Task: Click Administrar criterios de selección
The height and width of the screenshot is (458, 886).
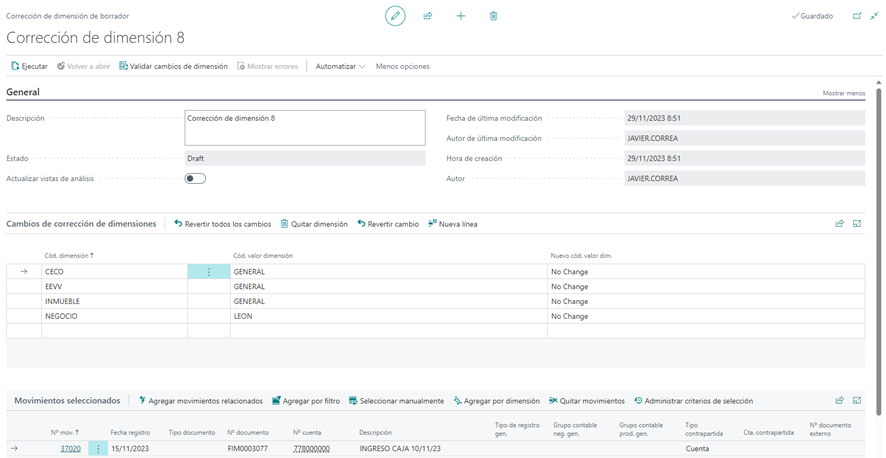Action: pyautogui.click(x=693, y=401)
